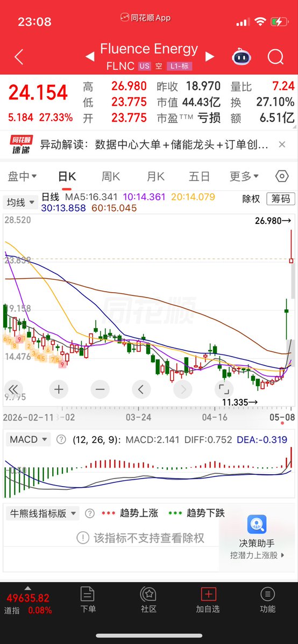This screenshot has width=298, height=644.
Task: Tap the 60:15.045 moving average legend
Action: pyautogui.click(x=114, y=208)
